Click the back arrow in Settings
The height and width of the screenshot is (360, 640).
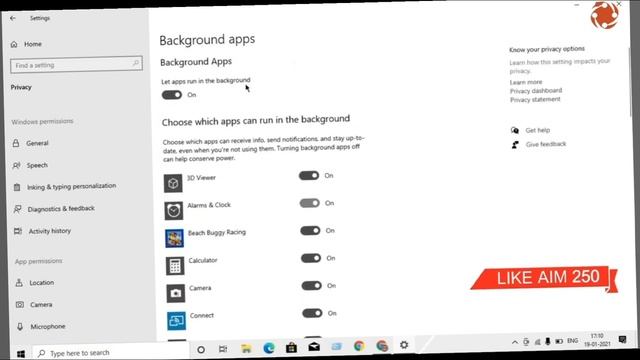click(13, 18)
